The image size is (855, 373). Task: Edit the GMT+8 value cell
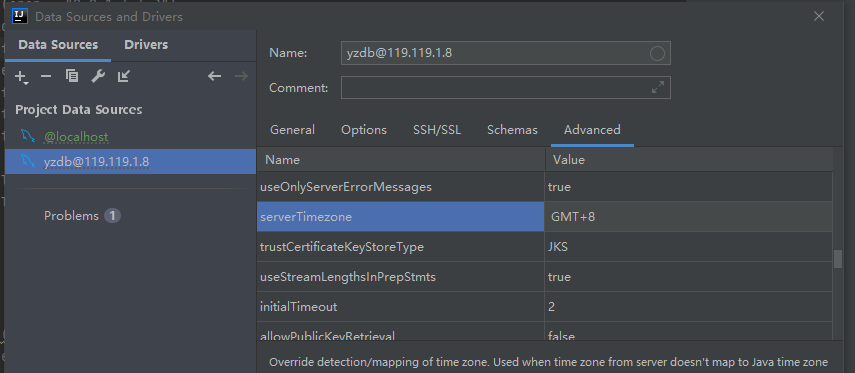click(x=689, y=216)
